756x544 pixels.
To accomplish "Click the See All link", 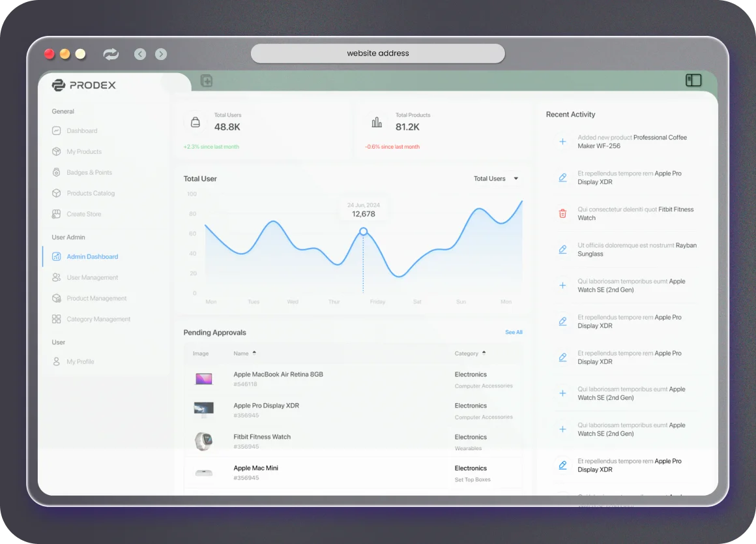I will point(514,333).
